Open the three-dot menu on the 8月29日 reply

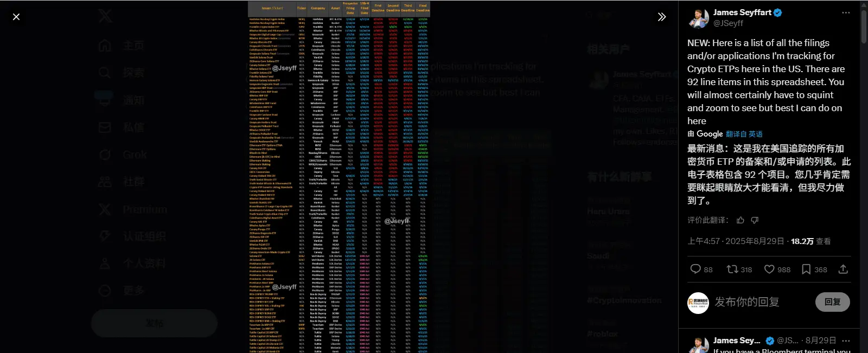(x=846, y=341)
